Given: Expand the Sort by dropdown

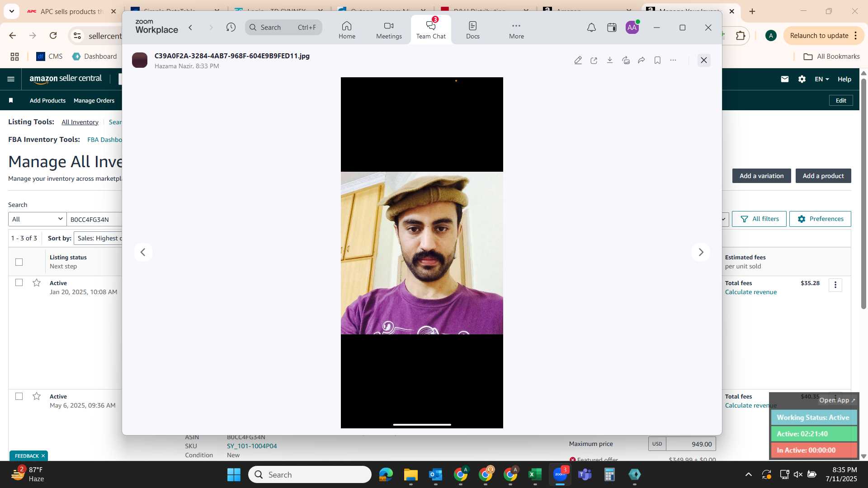Looking at the screenshot, I should tap(98, 238).
